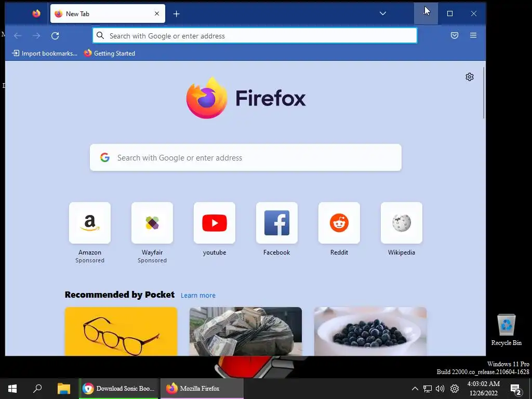Open Import bookmarks from the bookmarks toolbar
The height and width of the screenshot is (399, 532).
(45, 54)
